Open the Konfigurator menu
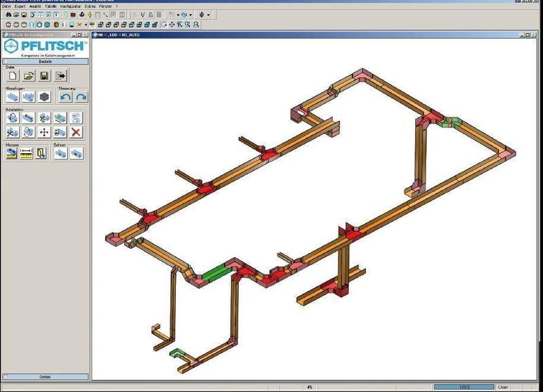This screenshot has height=392, width=543. point(71,6)
